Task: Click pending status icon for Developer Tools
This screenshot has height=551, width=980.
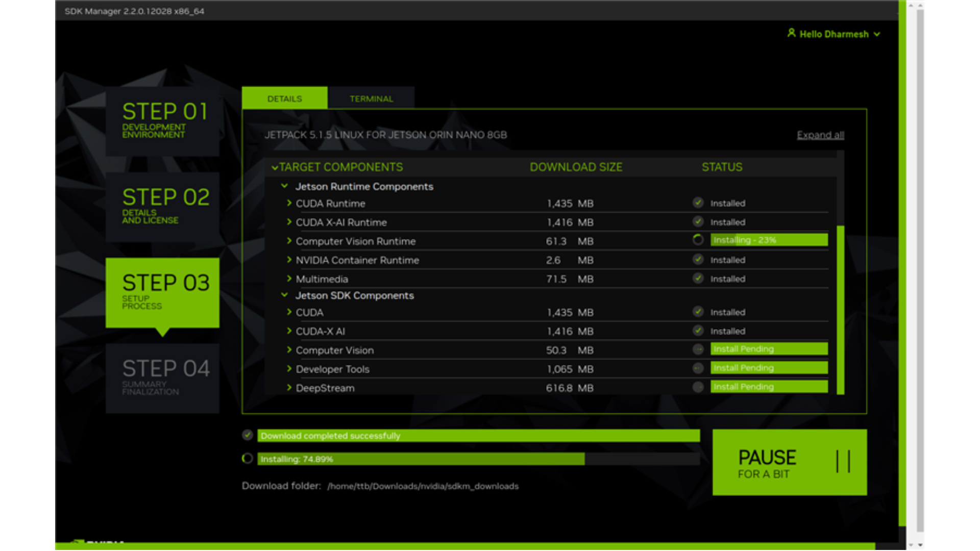Action: [x=698, y=368]
